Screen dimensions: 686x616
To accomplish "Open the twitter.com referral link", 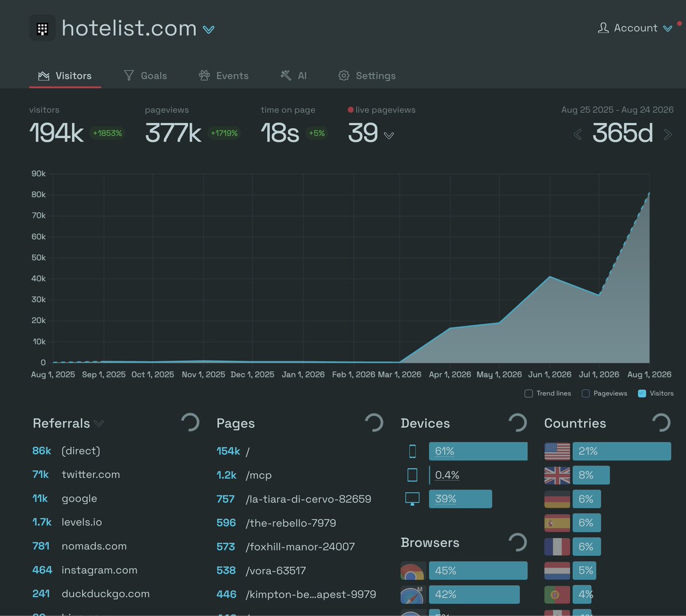I will [x=91, y=475].
